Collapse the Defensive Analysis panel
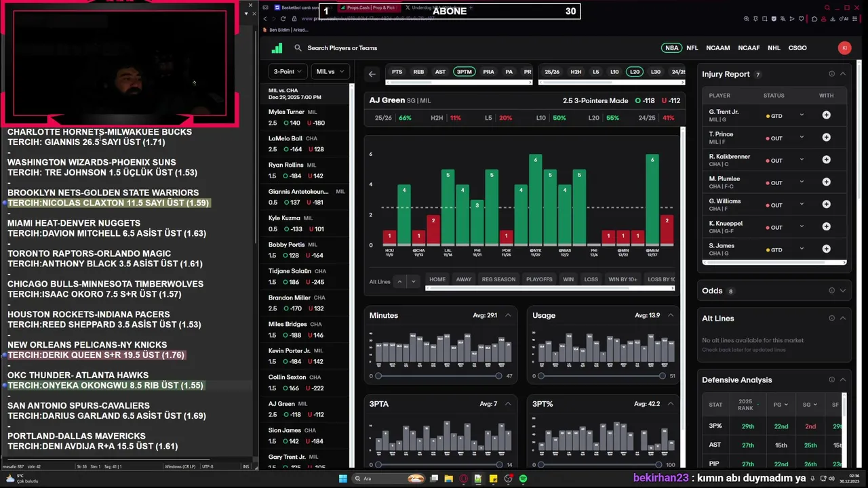The height and width of the screenshot is (488, 868). (843, 380)
